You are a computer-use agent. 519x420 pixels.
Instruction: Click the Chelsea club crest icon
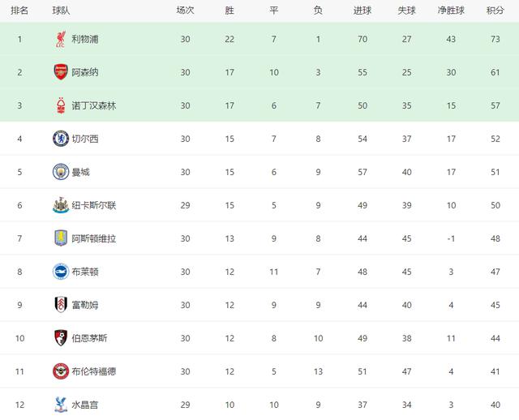(61, 139)
